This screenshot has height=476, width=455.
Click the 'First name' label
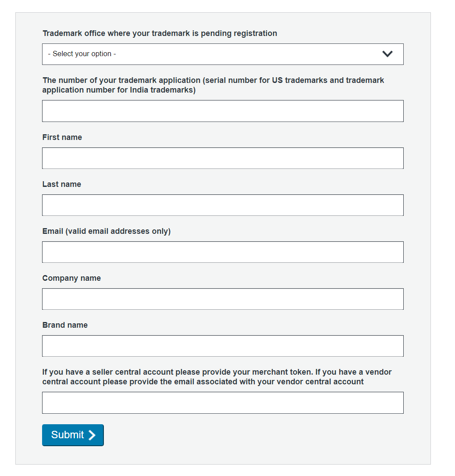pos(62,137)
